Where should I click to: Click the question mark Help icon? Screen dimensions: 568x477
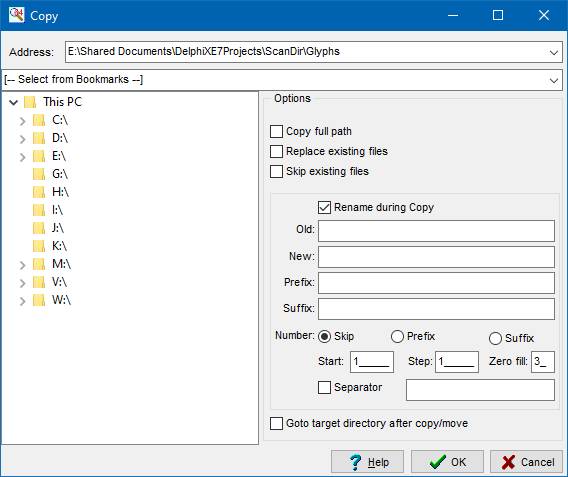coord(355,462)
